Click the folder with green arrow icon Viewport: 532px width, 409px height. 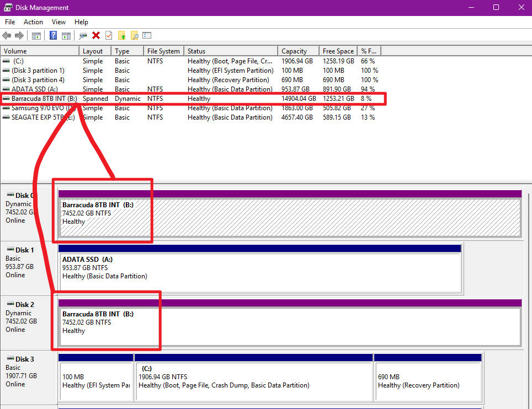[x=121, y=35]
